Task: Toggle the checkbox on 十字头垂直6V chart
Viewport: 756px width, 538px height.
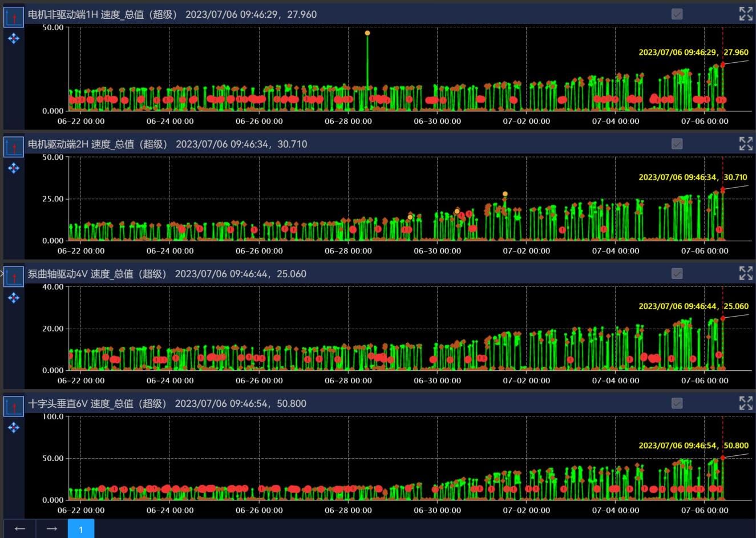Action: pos(677,403)
